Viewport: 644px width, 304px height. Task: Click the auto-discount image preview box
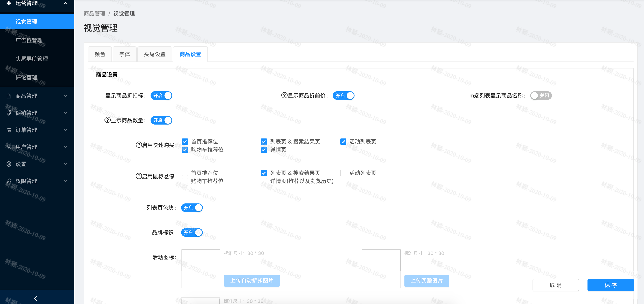(x=201, y=269)
